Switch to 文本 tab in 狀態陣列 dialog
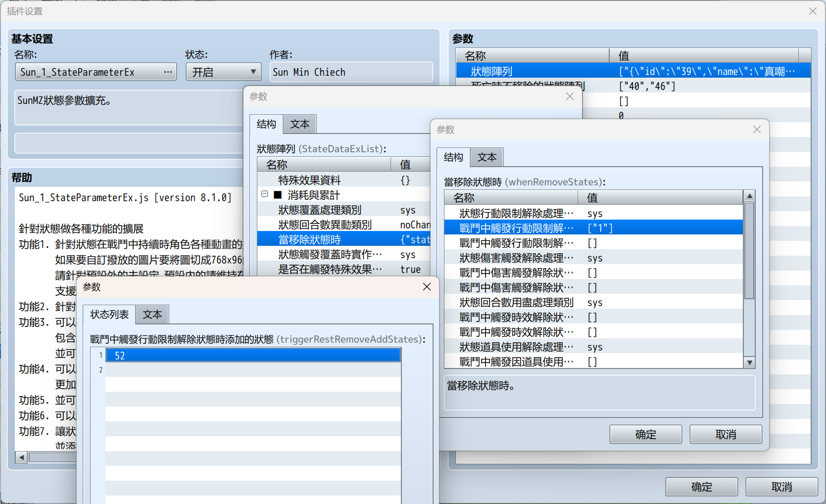This screenshot has width=826, height=504. [x=299, y=124]
